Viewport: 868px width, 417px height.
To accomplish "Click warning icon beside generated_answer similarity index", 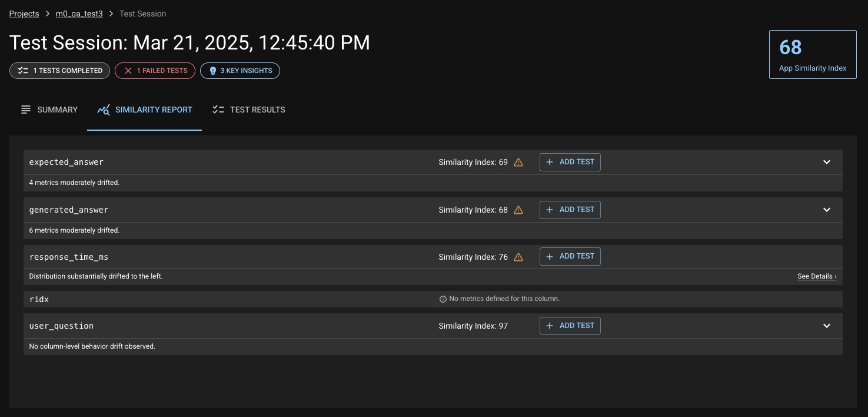I will pyautogui.click(x=518, y=210).
